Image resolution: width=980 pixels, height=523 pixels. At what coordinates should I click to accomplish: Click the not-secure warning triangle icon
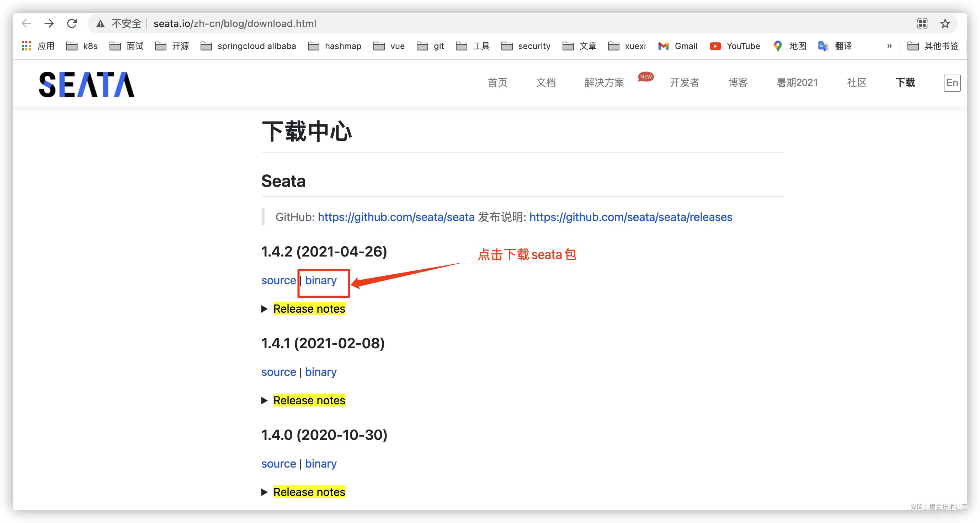(100, 24)
